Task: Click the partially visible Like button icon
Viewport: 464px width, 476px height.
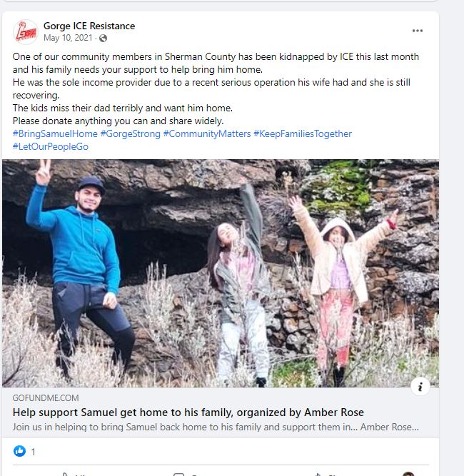Action: [x=66, y=474]
